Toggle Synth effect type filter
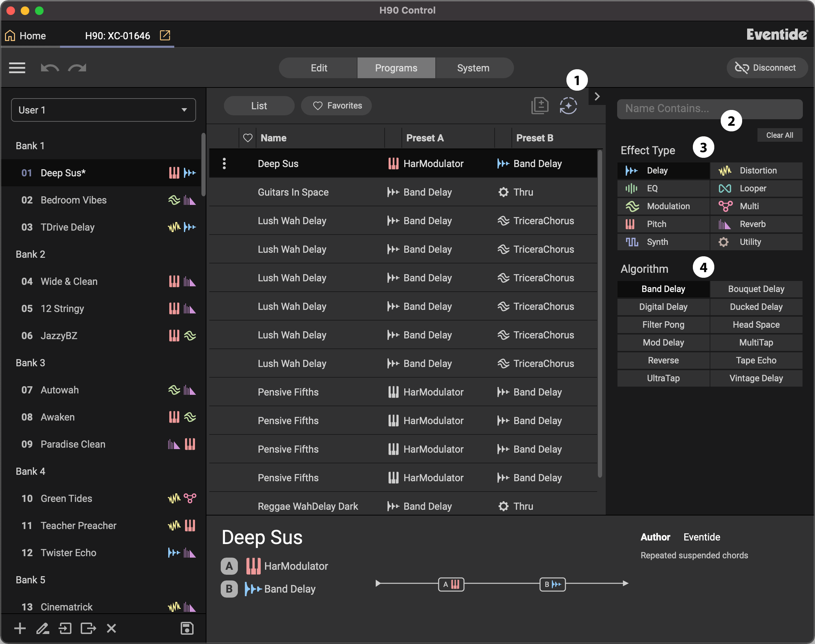815x644 pixels. point(663,242)
